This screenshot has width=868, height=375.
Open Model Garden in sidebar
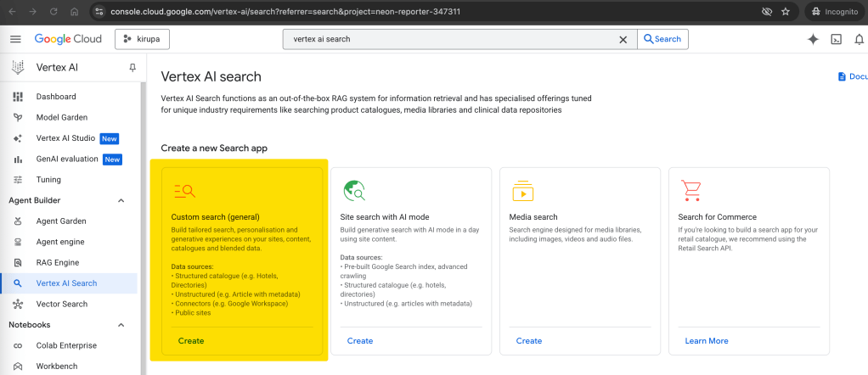coord(61,117)
